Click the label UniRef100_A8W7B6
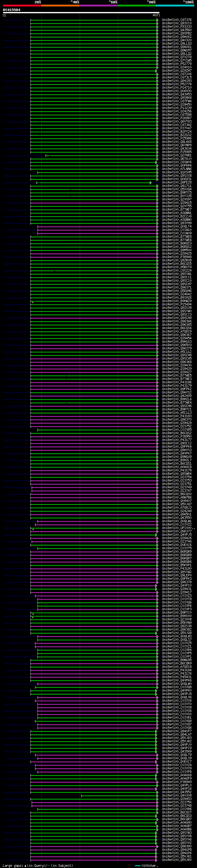This screenshot has height=868, width=197. coord(177,497)
